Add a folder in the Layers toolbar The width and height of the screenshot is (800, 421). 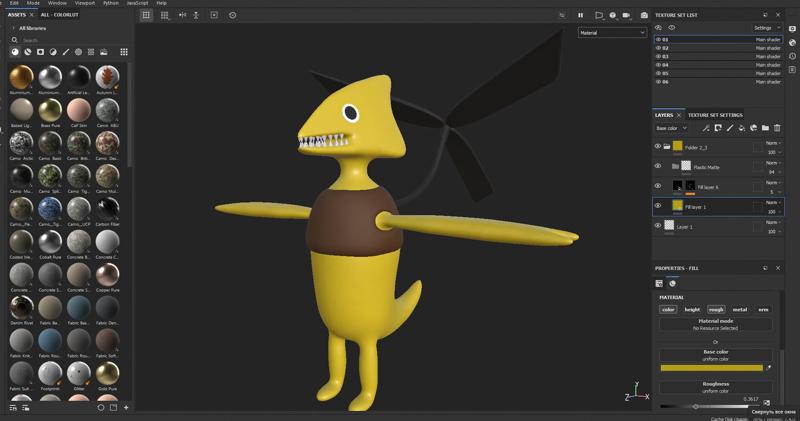click(x=765, y=128)
